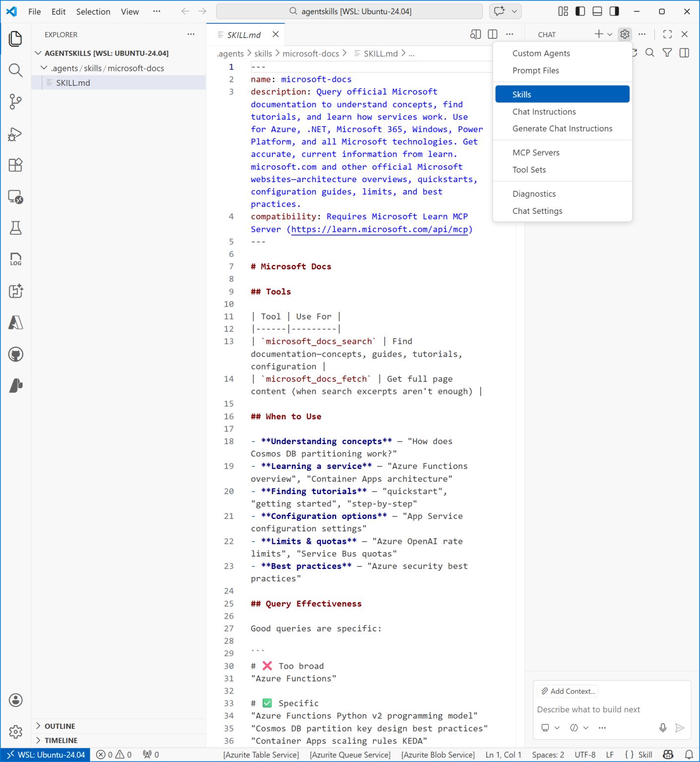Image resolution: width=700 pixels, height=762 pixels.
Task: Toggle the secondary sidebar
Action: (x=613, y=11)
